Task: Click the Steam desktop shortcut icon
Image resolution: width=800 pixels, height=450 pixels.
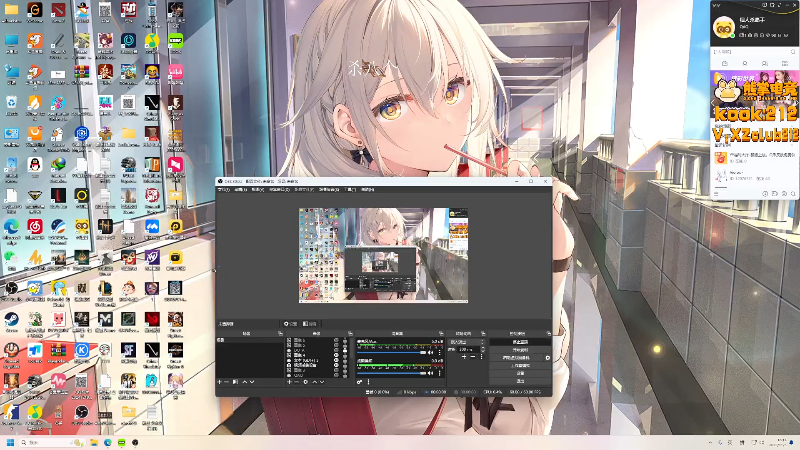Action: pos(11,322)
